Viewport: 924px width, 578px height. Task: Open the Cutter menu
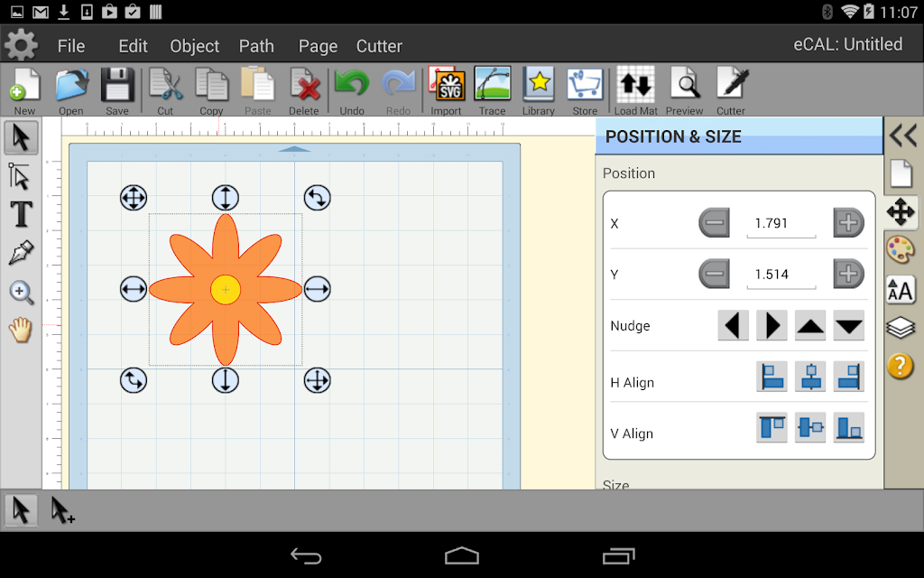(x=379, y=46)
